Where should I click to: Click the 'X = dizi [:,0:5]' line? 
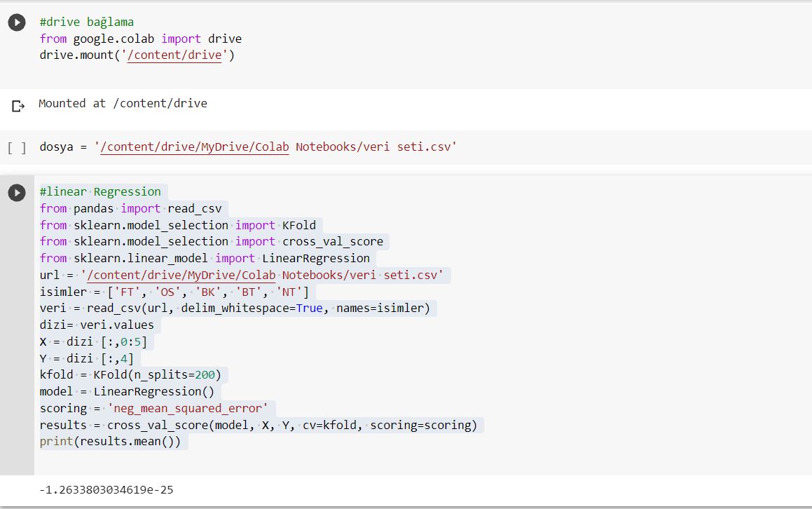(93, 341)
